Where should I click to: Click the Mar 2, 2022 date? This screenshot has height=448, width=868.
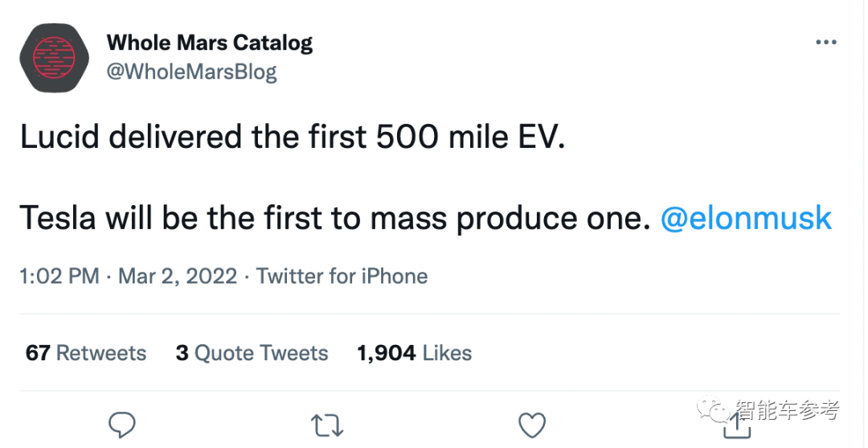coord(178,276)
